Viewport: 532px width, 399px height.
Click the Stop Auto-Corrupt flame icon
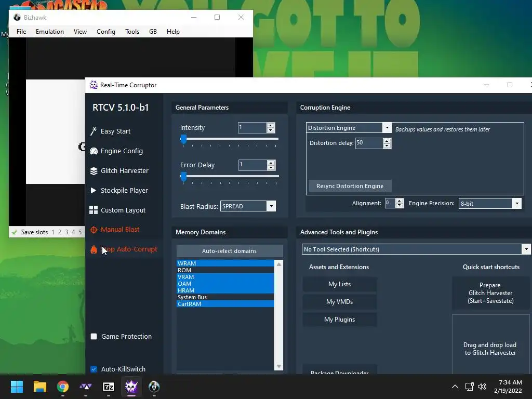[94, 249]
